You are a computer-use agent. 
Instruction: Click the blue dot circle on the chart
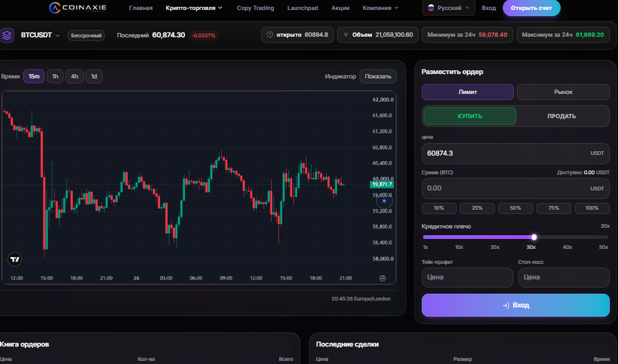[384, 201]
